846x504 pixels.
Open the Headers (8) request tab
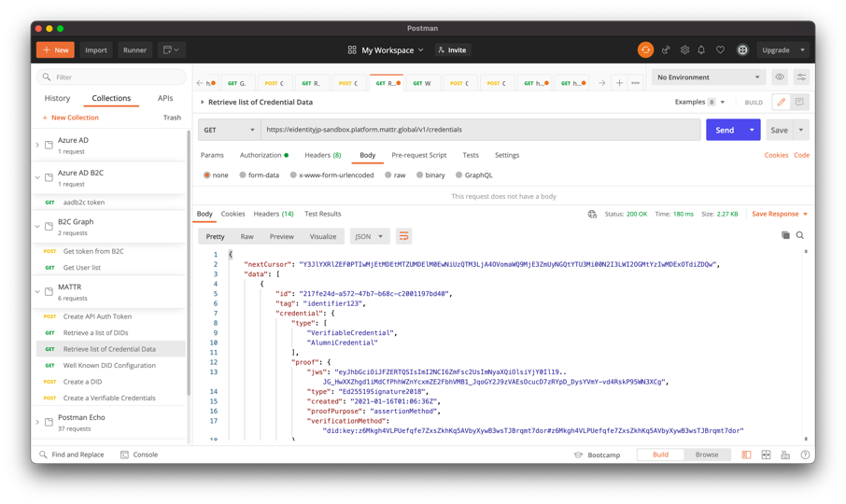click(323, 155)
